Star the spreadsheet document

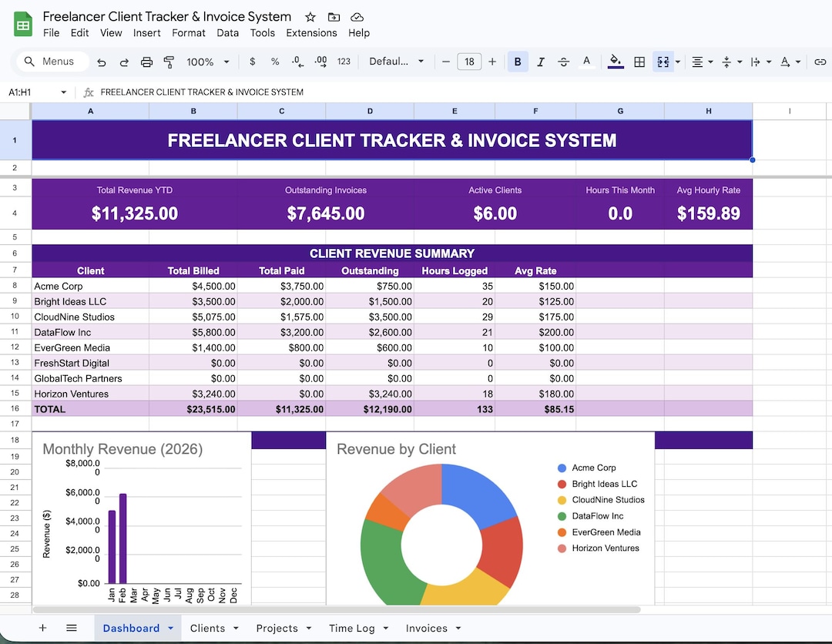click(x=310, y=17)
